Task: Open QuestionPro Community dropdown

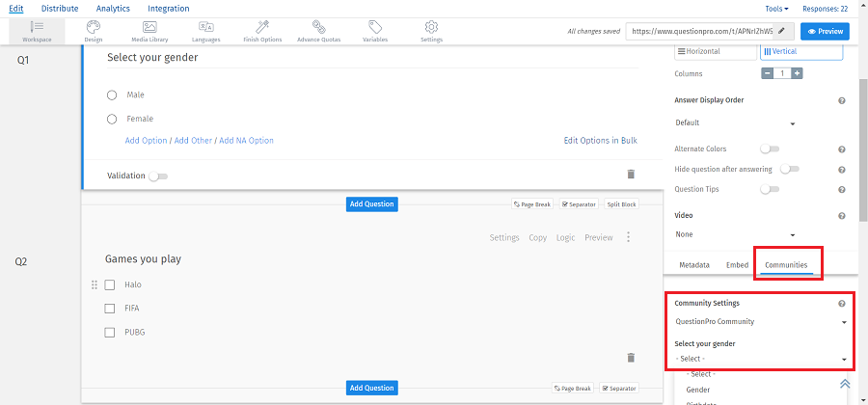Action: tap(761, 321)
